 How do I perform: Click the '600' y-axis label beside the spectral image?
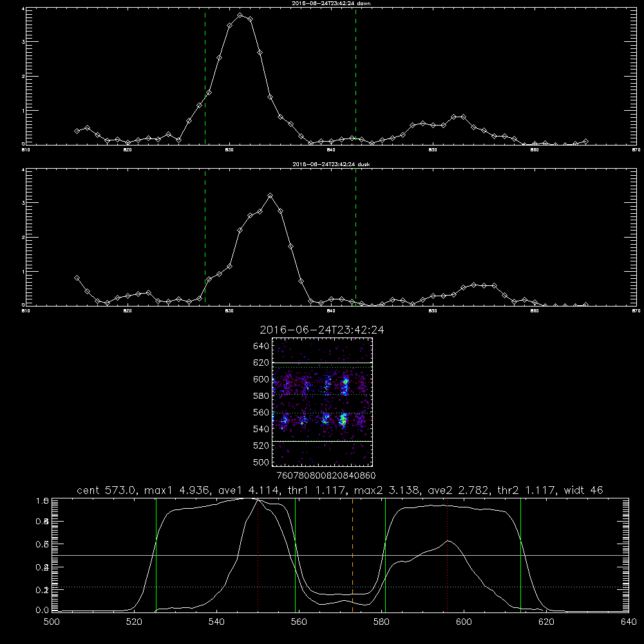pyautogui.click(x=261, y=379)
